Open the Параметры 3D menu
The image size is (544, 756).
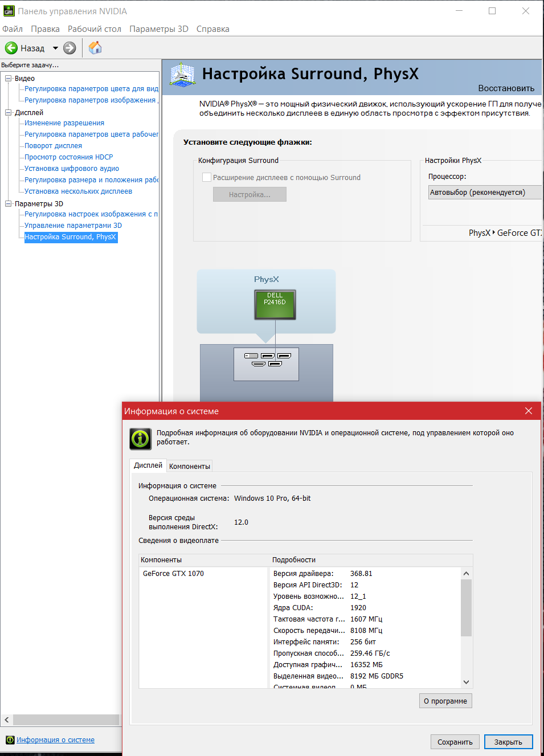(x=159, y=29)
